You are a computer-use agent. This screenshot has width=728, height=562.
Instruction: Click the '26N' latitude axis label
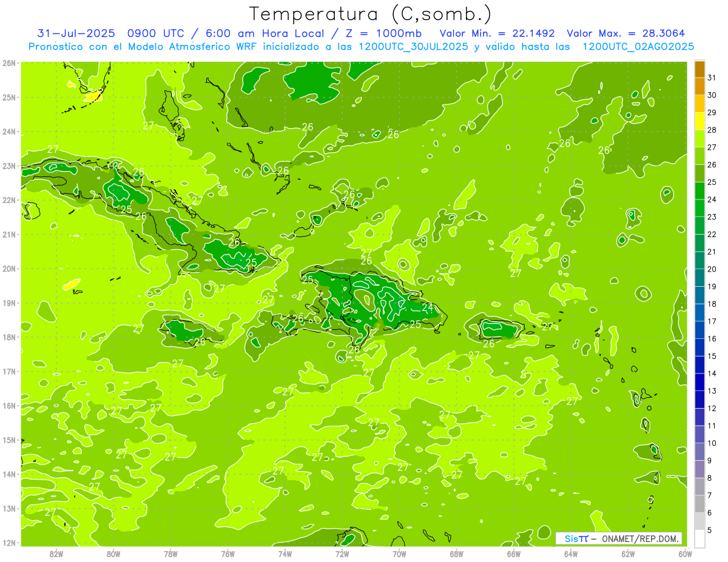8,63
